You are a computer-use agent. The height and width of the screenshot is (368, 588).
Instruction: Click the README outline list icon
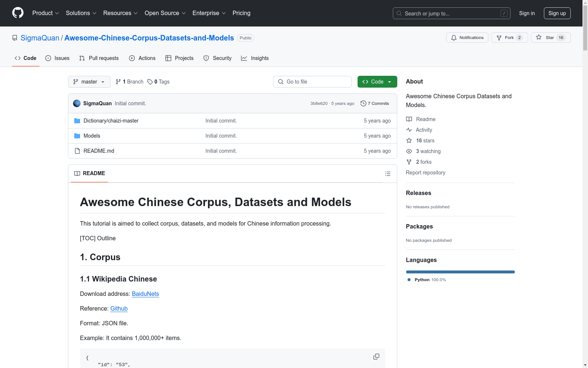(x=388, y=174)
